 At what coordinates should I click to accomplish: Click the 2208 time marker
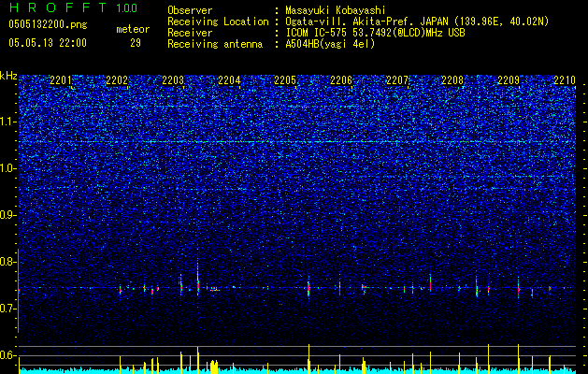[x=452, y=79]
